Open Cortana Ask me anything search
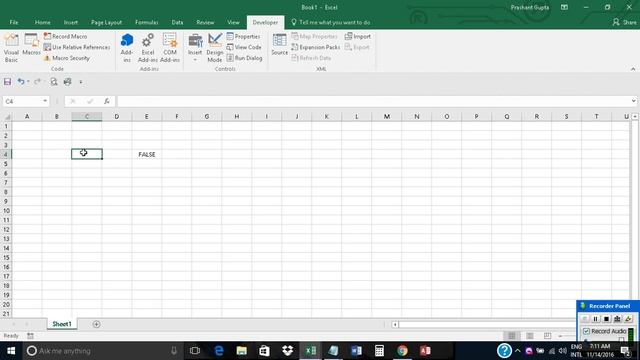 coord(102,351)
